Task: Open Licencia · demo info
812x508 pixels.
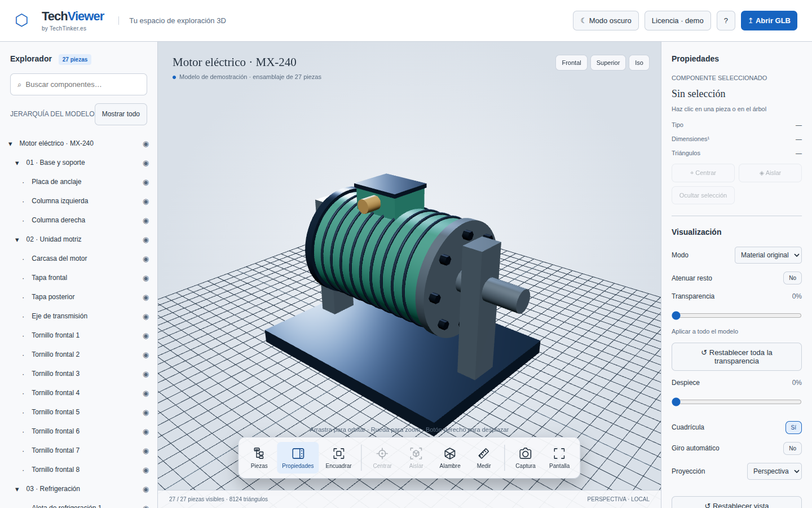Action: 677,20
